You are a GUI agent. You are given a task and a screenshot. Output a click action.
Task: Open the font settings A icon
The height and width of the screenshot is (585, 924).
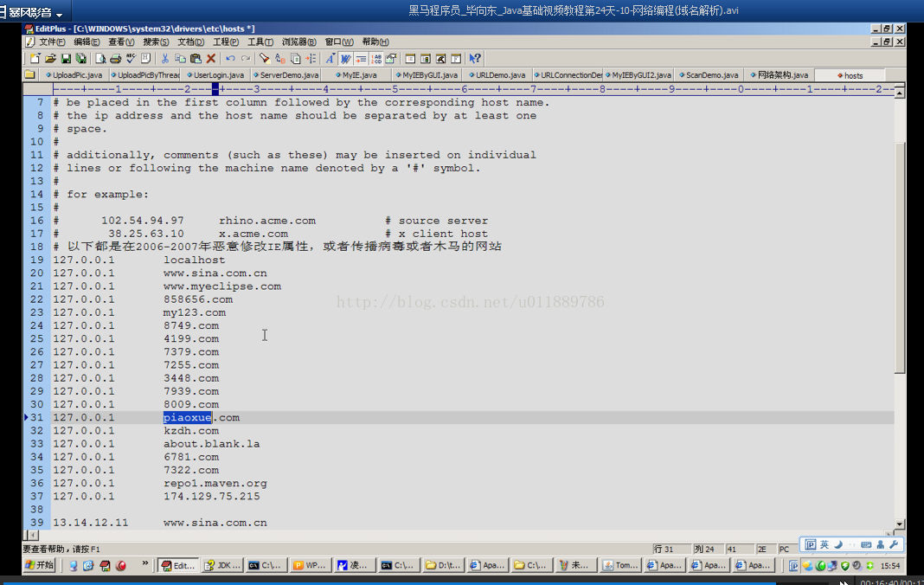(330, 58)
